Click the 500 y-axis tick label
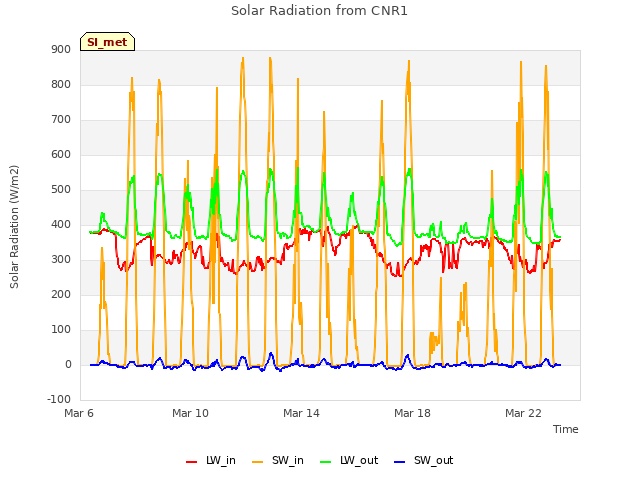 tap(61, 190)
